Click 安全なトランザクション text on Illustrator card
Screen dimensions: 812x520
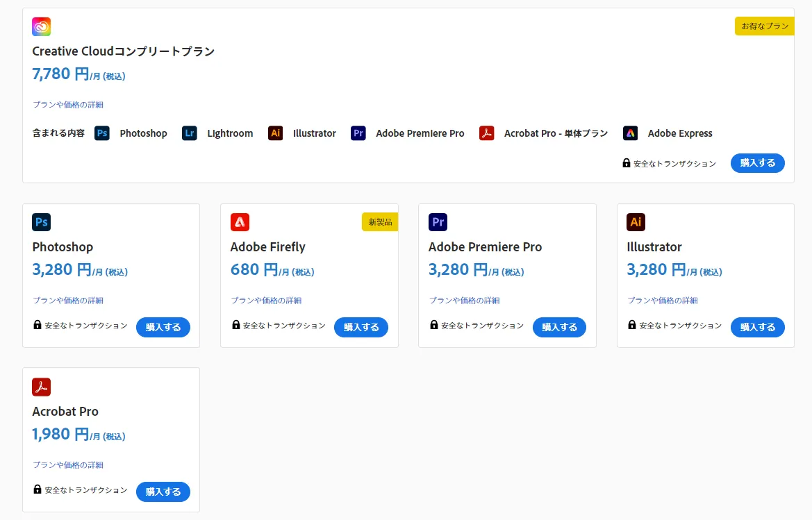click(681, 326)
